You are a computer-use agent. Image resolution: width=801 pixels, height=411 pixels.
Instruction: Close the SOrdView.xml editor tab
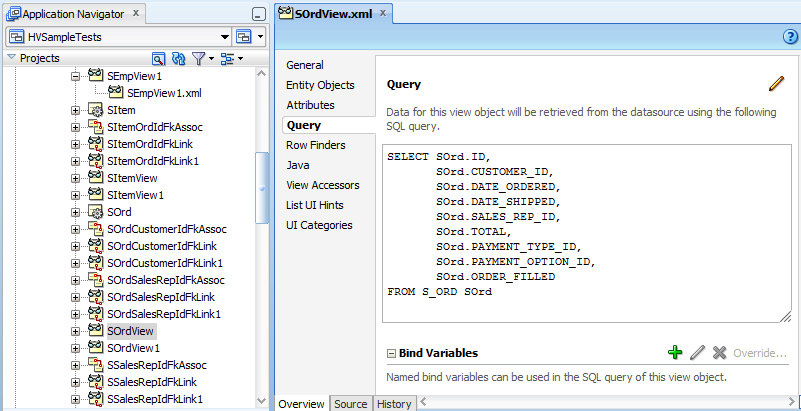click(x=383, y=13)
